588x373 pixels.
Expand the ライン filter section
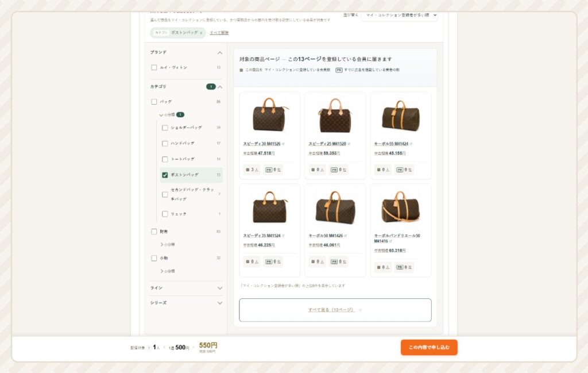pos(220,288)
